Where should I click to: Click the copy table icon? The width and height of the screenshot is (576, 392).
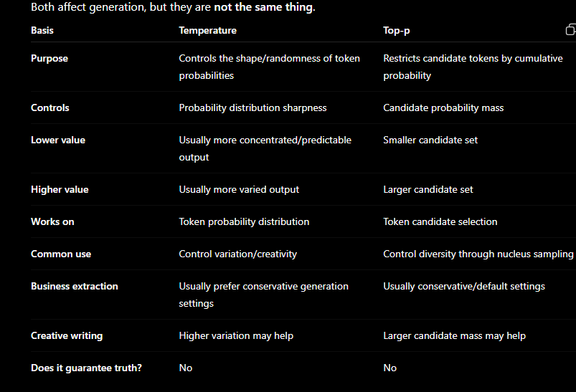570,29
